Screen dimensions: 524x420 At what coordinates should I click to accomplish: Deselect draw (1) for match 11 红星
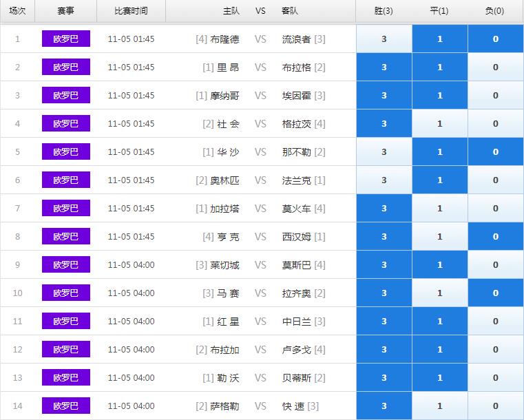[440, 321]
